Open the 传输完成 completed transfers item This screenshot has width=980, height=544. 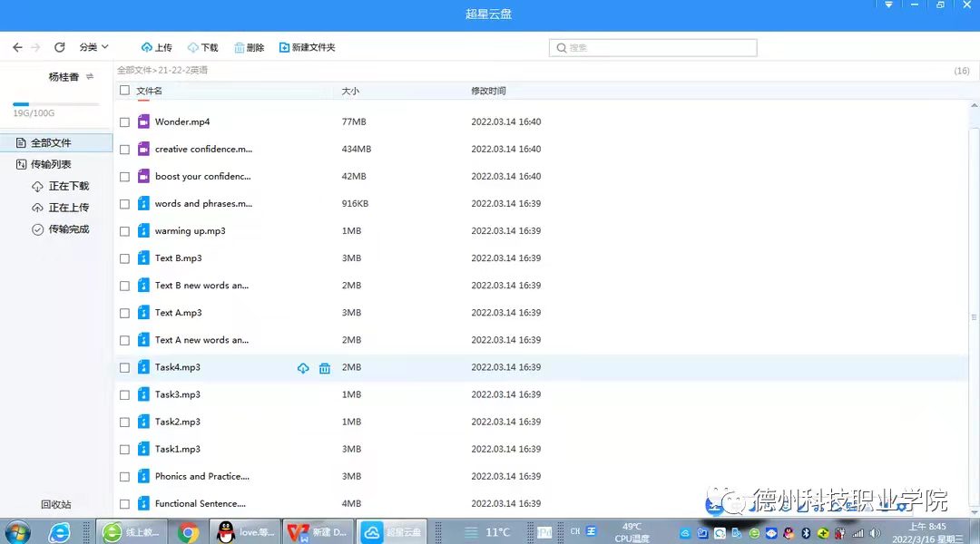68,229
